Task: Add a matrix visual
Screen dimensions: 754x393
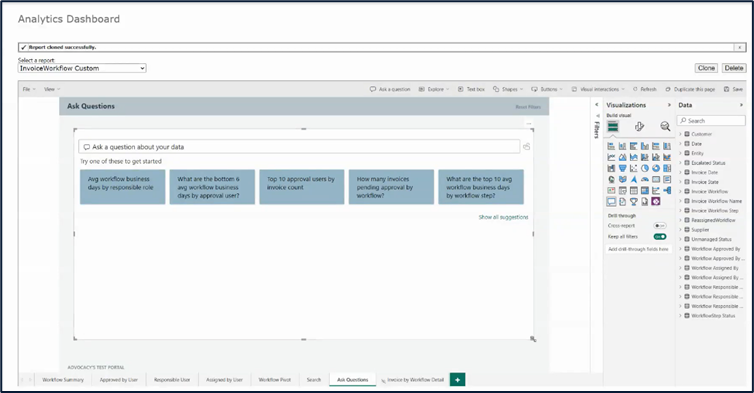Action: coord(644,190)
